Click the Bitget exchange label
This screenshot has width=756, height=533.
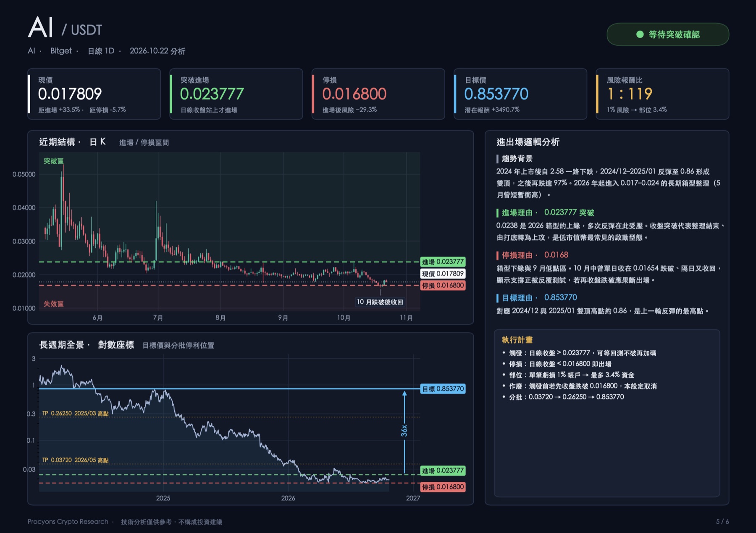point(61,51)
